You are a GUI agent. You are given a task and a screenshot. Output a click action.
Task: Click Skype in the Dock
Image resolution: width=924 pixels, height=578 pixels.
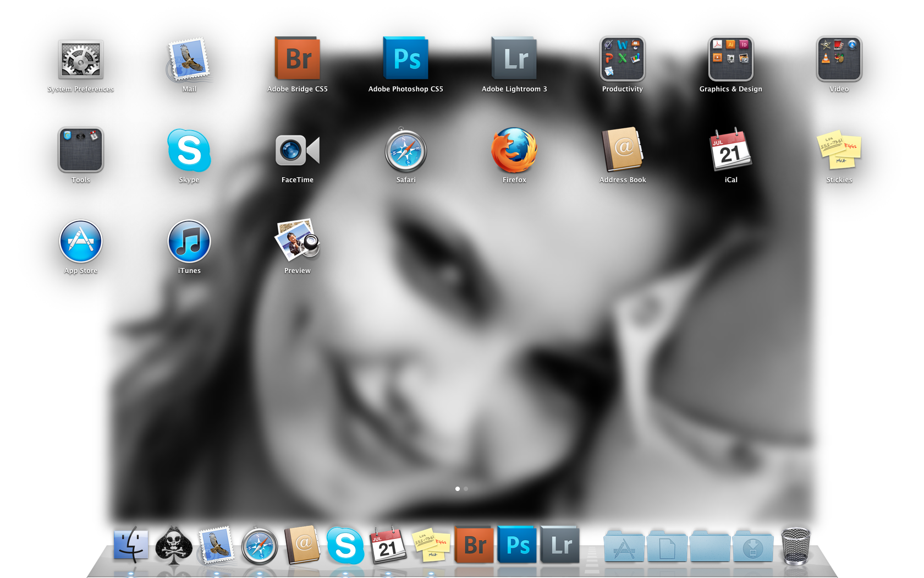[345, 545]
